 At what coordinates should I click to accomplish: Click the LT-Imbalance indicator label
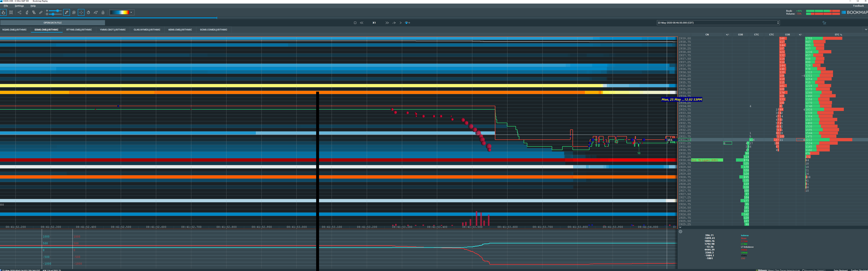tap(747, 247)
